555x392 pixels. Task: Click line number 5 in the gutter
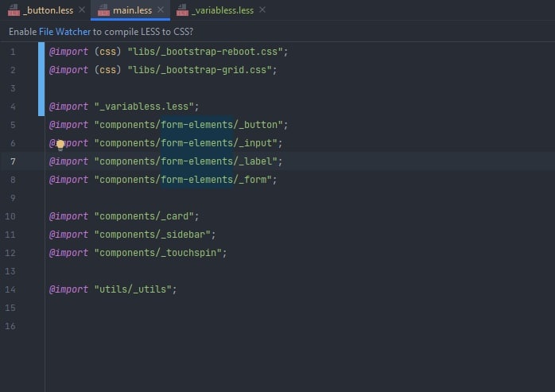(x=13, y=125)
